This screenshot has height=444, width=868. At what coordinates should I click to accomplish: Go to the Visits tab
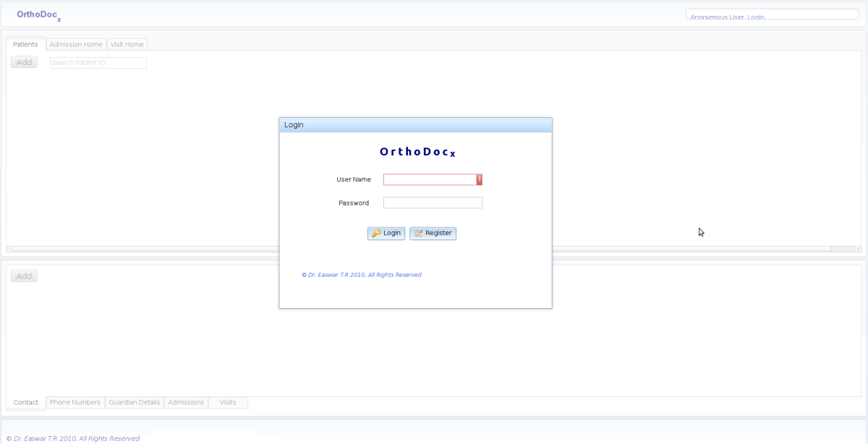(228, 403)
